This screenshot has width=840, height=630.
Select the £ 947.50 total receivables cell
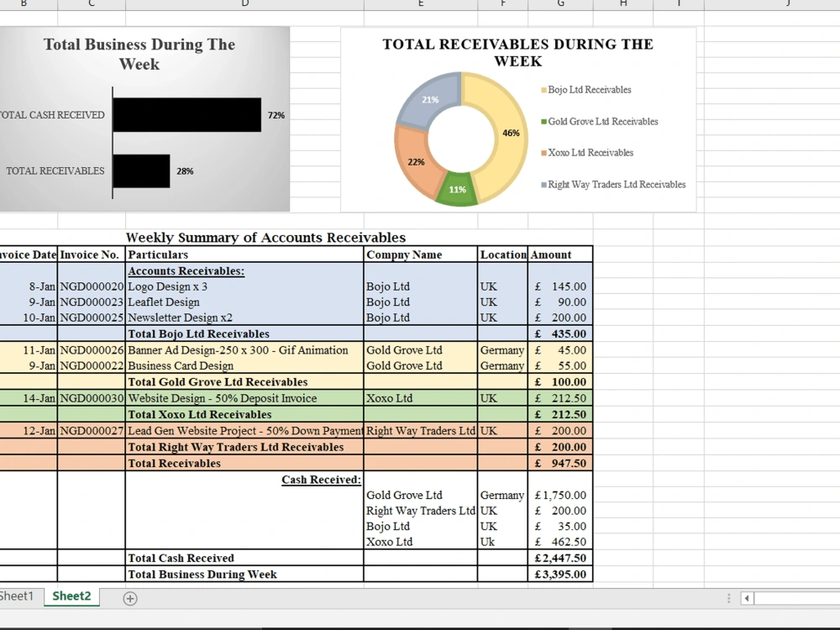[x=560, y=464]
